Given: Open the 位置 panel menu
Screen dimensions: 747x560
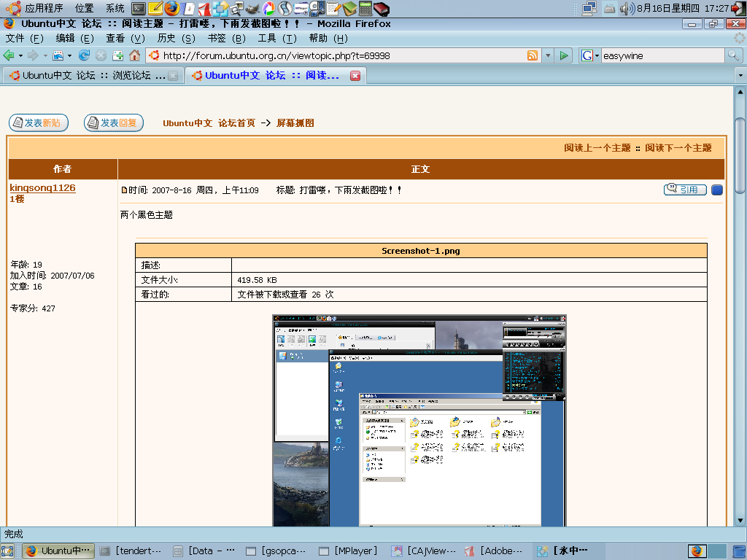Looking at the screenshot, I should 85,8.
